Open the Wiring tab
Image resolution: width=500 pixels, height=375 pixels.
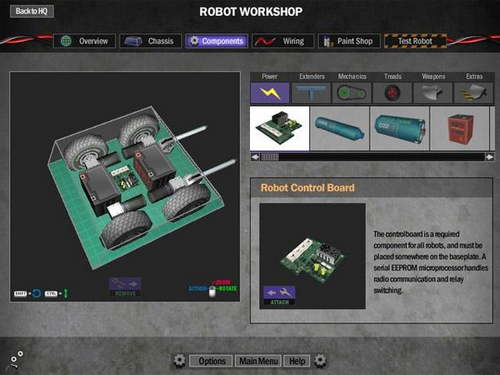coord(283,41)
